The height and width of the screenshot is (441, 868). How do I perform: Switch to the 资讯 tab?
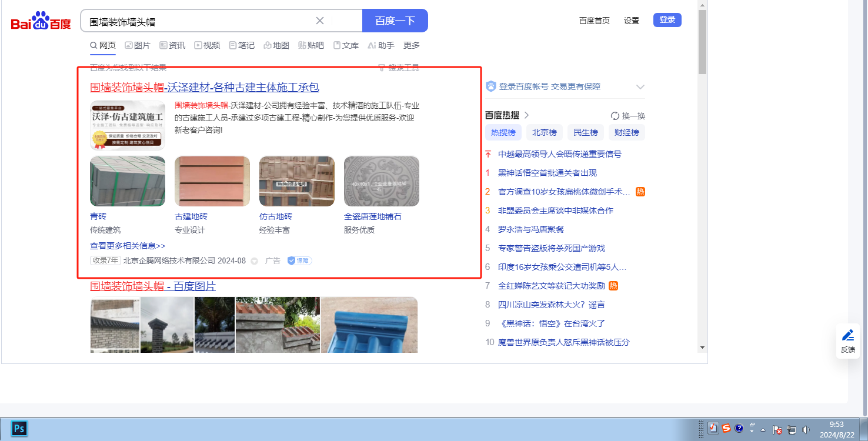[x=172, y=45]
